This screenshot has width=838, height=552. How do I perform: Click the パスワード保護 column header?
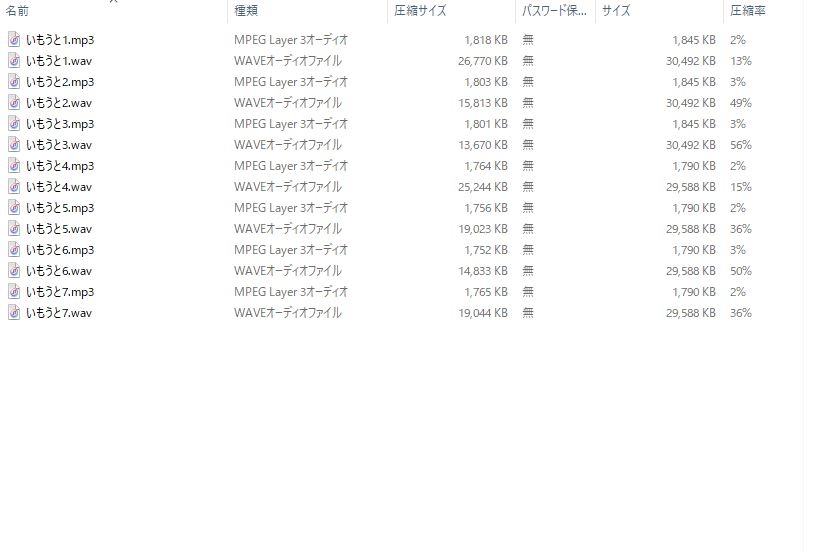(x=554, y=11)
